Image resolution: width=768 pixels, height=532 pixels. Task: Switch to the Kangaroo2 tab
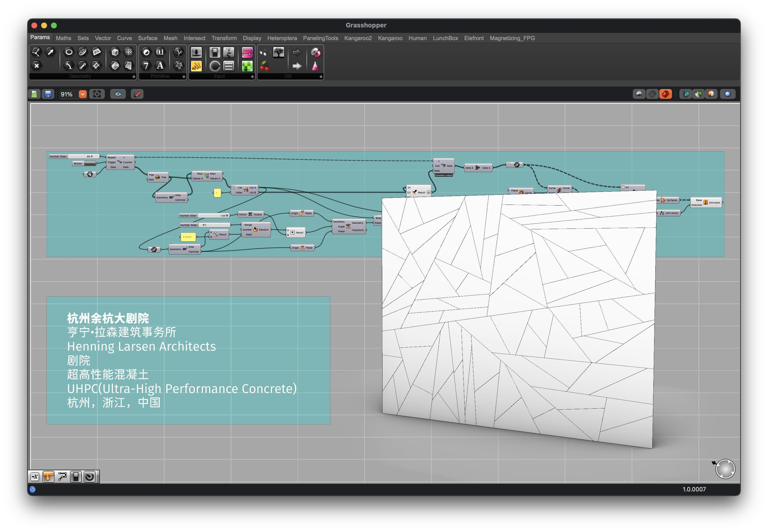[x=358, y=38]
